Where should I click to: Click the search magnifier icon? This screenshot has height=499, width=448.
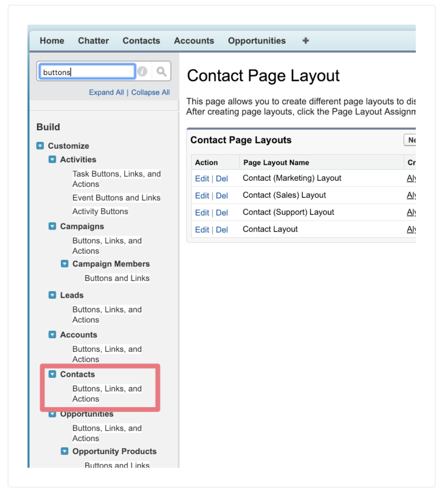pos(161,71)
